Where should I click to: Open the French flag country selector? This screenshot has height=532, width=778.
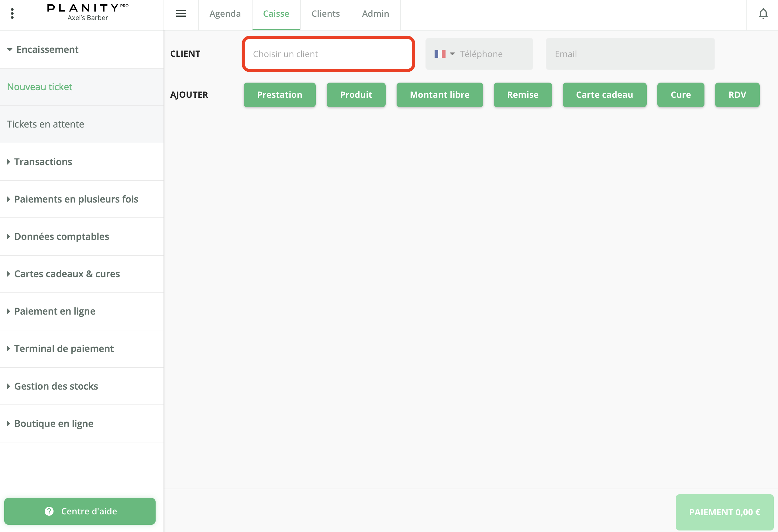(444, 54)
